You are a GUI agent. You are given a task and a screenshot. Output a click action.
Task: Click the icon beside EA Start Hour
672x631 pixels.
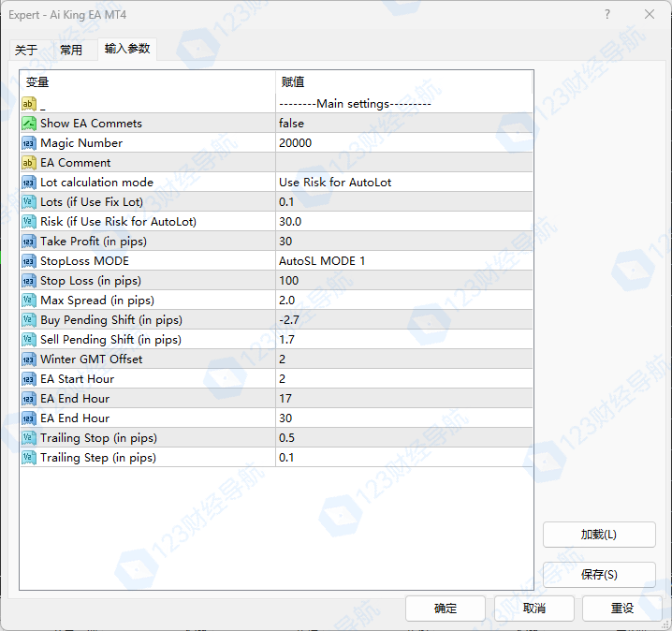pos(29,379)
